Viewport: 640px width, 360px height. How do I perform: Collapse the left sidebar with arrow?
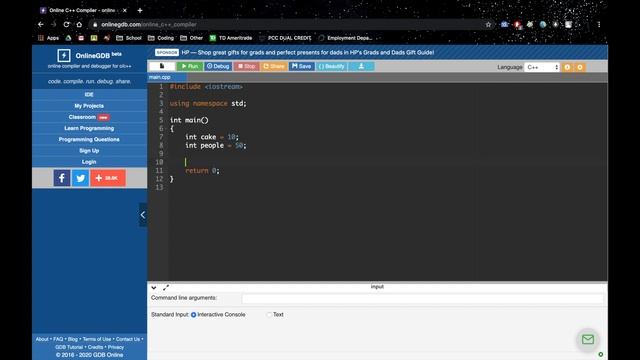[142, 215]
